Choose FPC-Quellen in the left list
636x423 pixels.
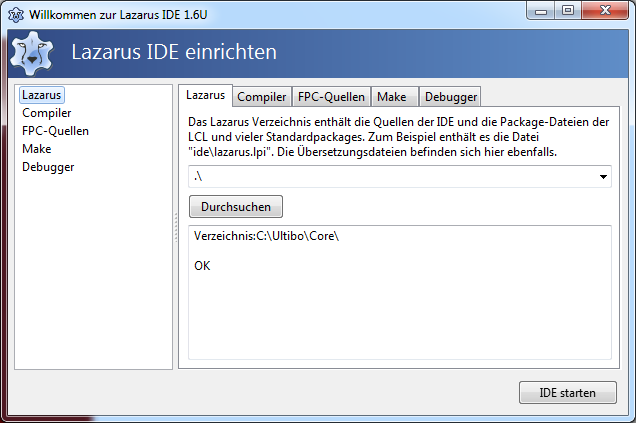pos(56,131)
